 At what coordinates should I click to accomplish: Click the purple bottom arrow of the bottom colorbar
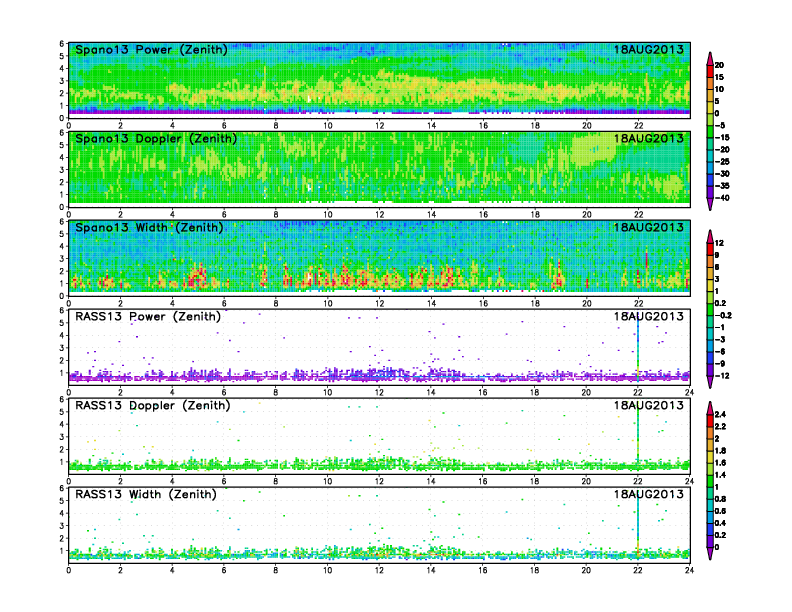click(708, 555)
